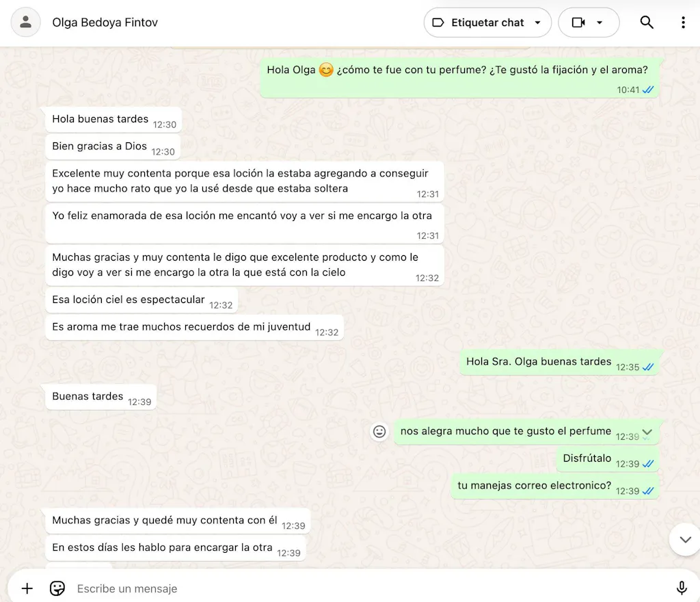Click the 'Esa loción ciel es espectacular' message

[129, 300]
